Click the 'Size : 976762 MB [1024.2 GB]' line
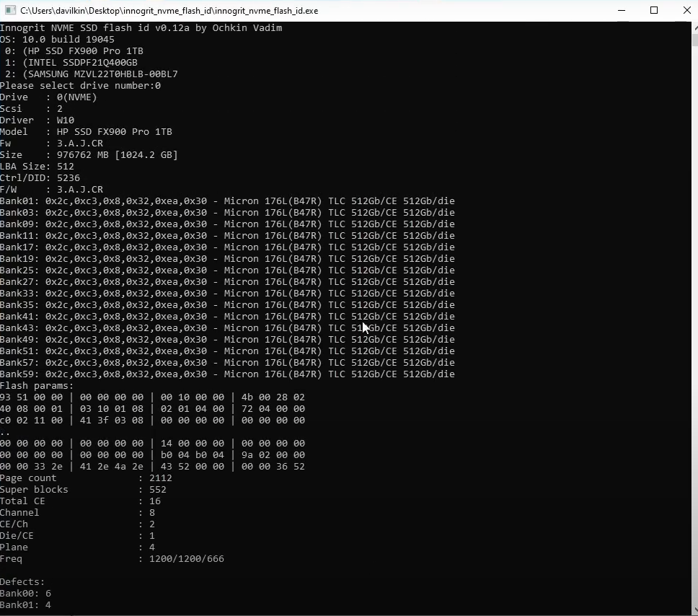 [x=89, y=156]
